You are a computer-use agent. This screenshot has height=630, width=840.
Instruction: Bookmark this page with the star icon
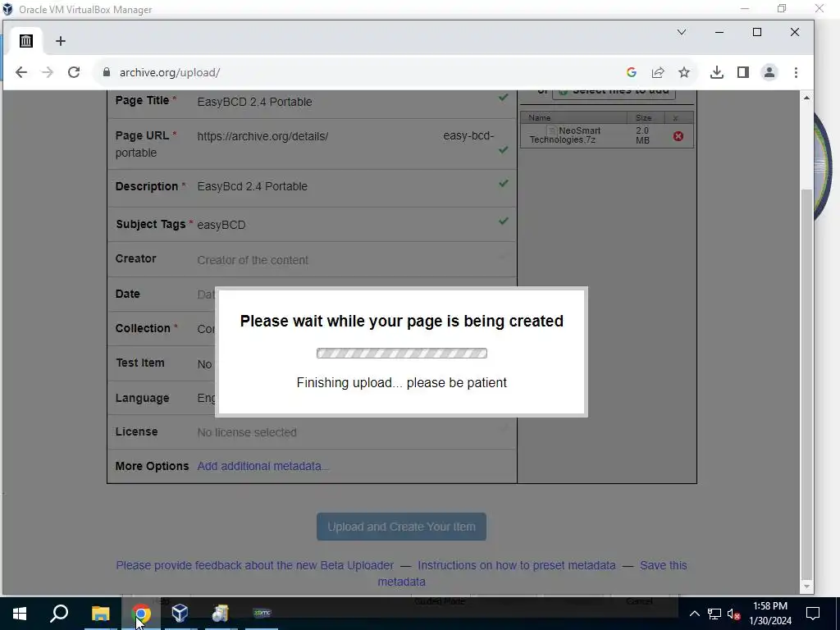pos(684,72)
